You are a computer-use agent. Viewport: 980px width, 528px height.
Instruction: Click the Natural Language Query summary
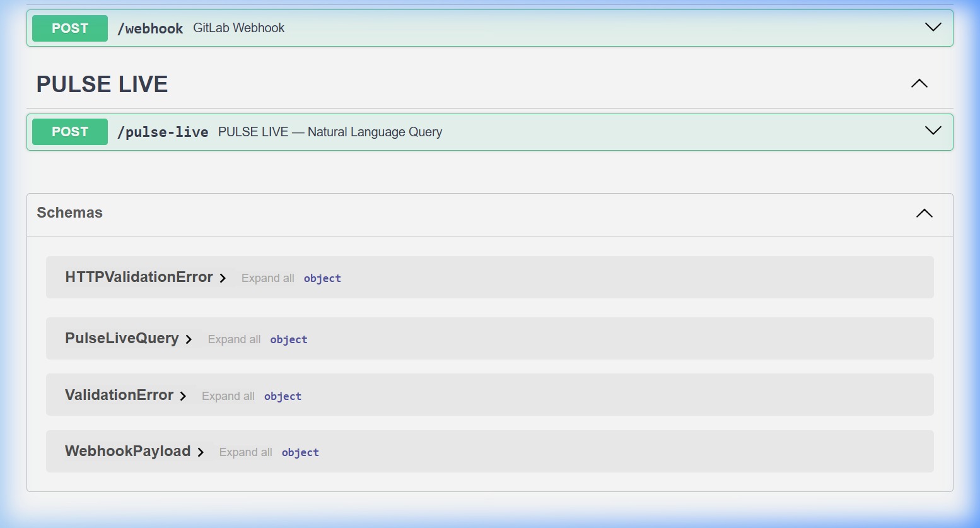(x=330, y=132)
